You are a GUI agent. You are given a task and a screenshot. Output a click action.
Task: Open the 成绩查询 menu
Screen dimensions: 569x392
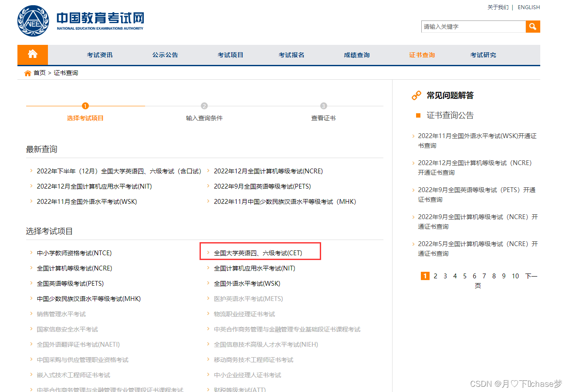coord(357,55)
